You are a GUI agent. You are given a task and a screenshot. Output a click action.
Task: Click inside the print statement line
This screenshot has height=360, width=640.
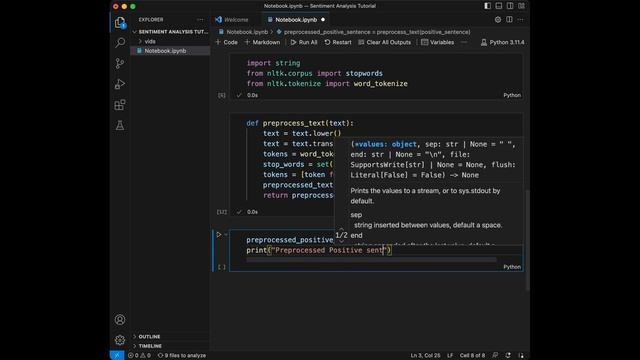[319, 250]
